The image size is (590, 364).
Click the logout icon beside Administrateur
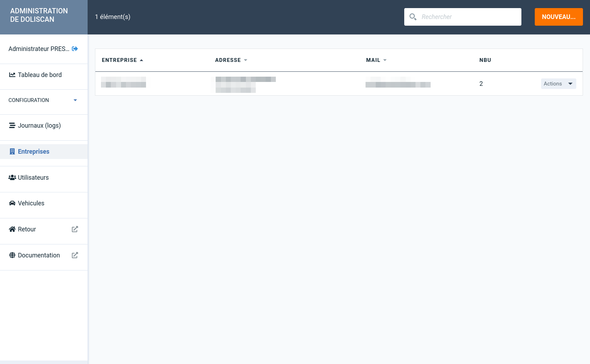click(x=75, y=49)
